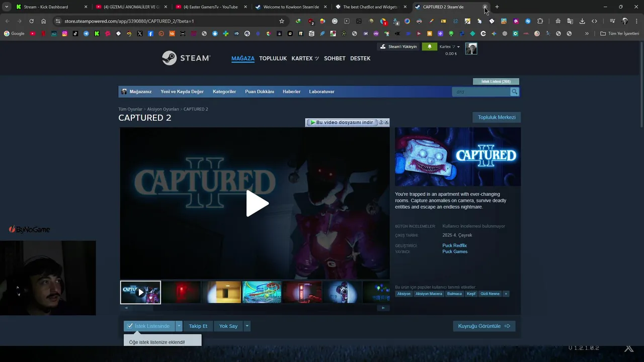Select the water slide screenshot thumbnail
Image resolution: width=644 pixels, height=362 pixels.
[262, 292]
